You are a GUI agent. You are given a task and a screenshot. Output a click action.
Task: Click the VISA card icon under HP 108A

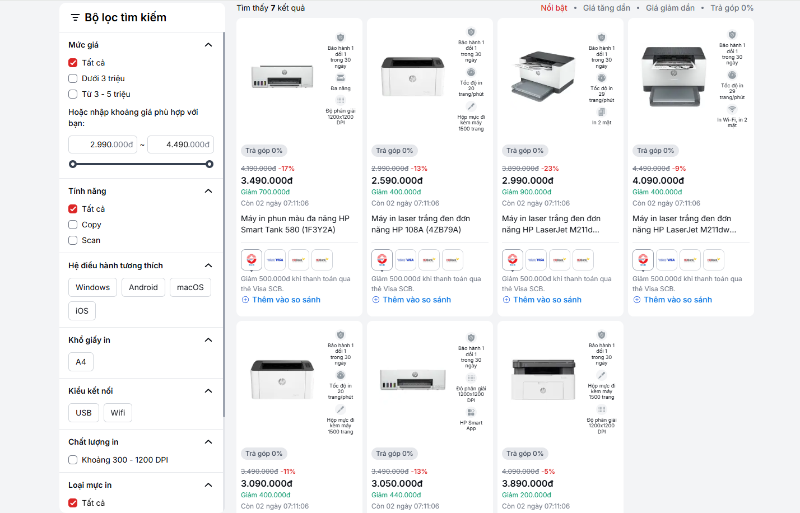point(405,259)
